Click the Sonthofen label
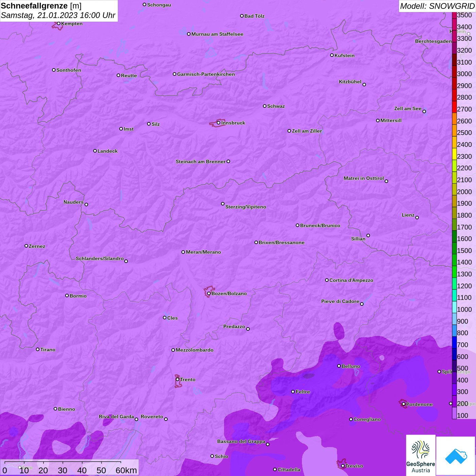Image resolution: width=476 pixels, height=476 pixels. (69, 70)
